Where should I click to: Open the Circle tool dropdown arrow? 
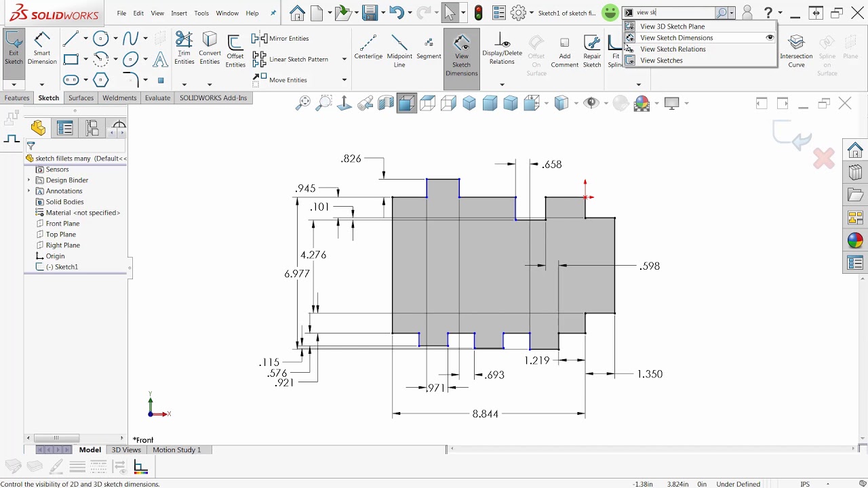(x=115, y=39)
